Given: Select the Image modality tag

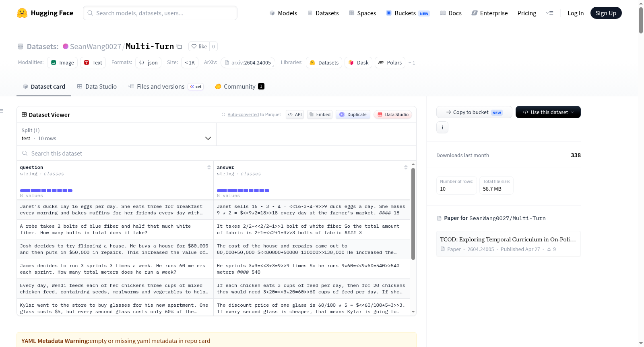Looking at the screenshot, I should [x=62, y=62].
